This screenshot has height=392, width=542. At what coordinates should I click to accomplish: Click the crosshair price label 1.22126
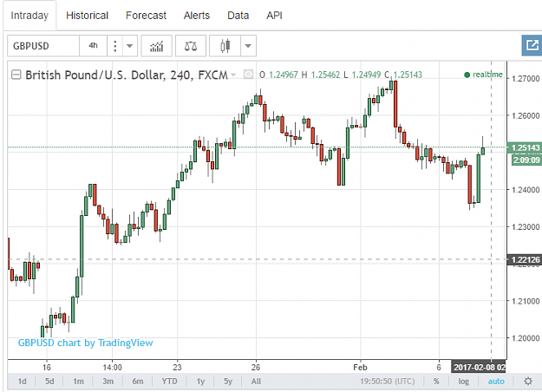(x=525, y=259)
